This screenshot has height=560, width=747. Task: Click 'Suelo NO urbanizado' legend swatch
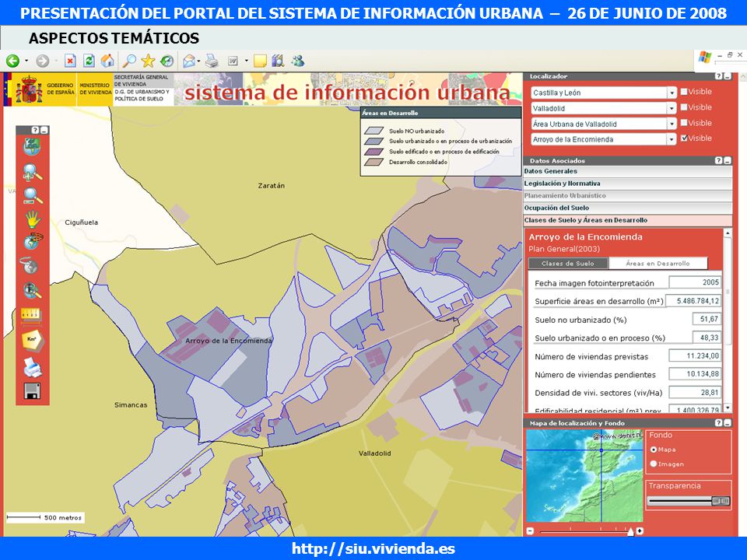pos(374,131)
